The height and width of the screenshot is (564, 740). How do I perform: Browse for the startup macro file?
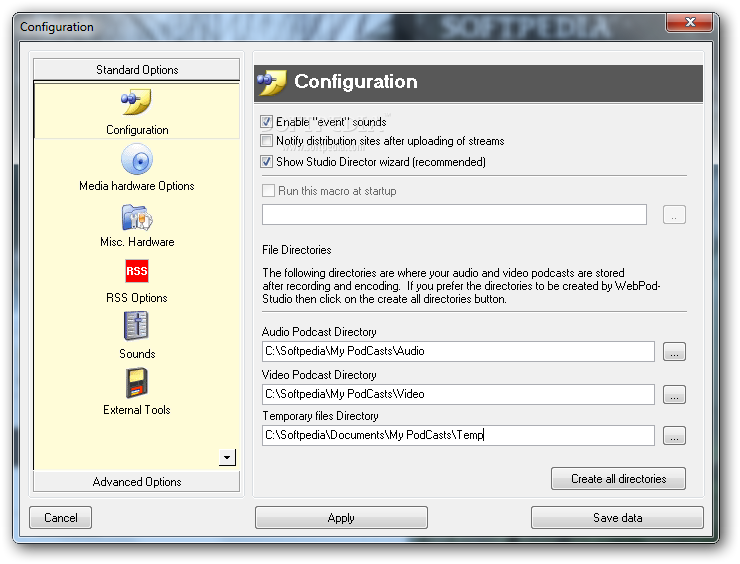pos(674,215)
